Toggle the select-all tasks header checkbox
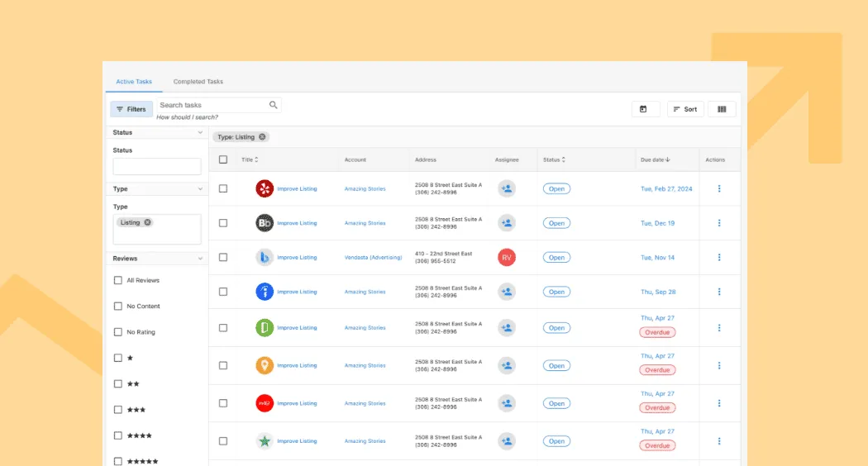Viewport: 868px width, 466px height. tap(223, 159)
